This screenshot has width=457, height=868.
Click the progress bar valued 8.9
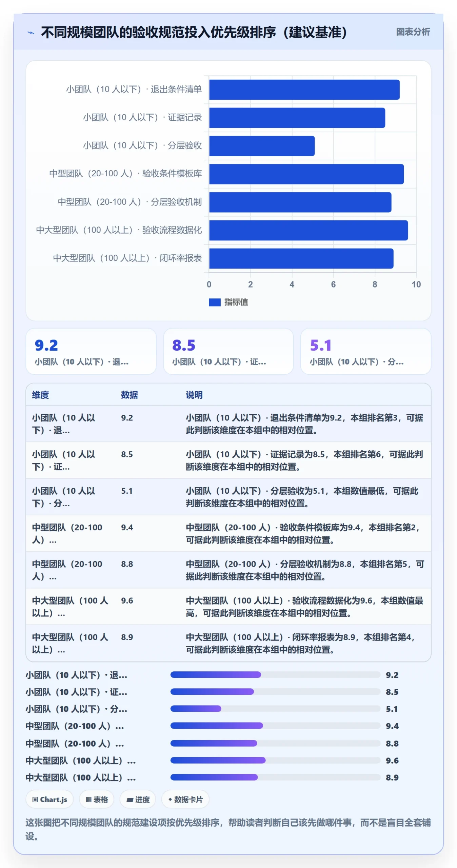tap(275, 777)
